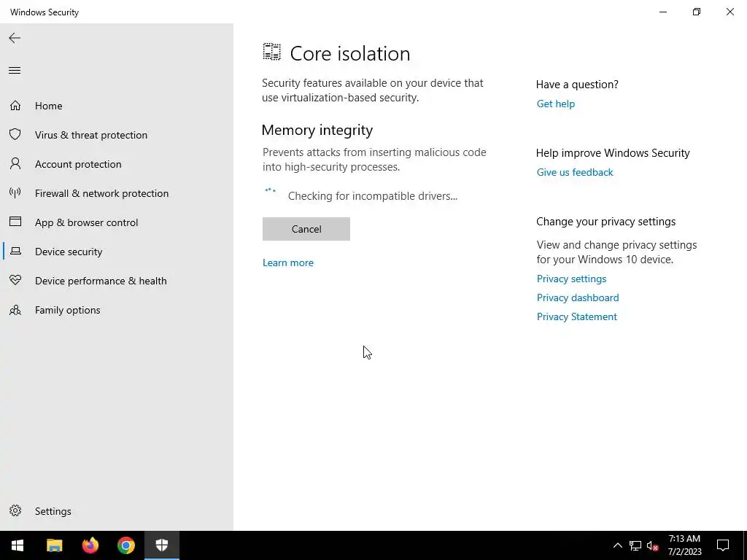Select Device security label
The height and width of the screenshot is (560, 747).
coord(69,252)
